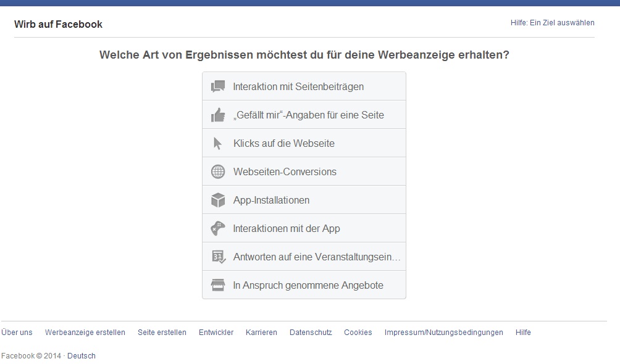
Task: Open the Über uns footer link
Action: tap(17, 332)
